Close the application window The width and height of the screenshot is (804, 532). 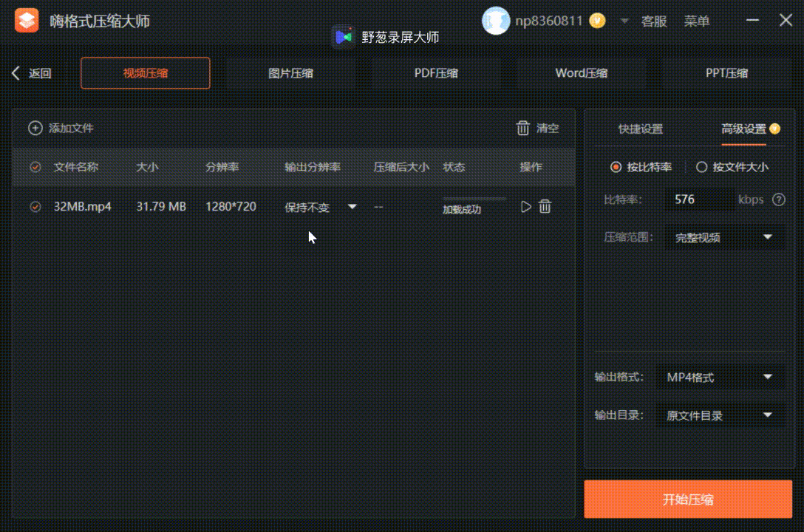(786, 21)
